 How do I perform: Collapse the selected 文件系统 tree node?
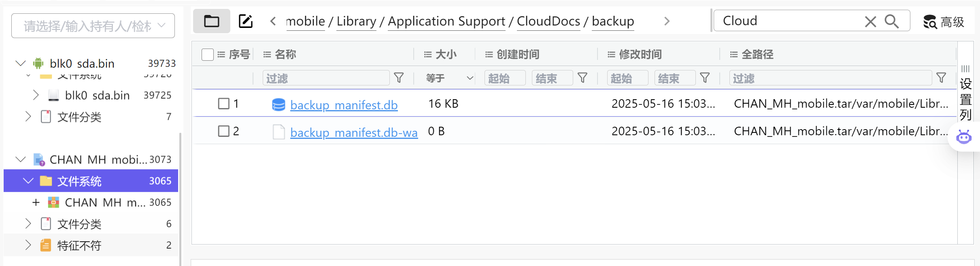(28, 181)
